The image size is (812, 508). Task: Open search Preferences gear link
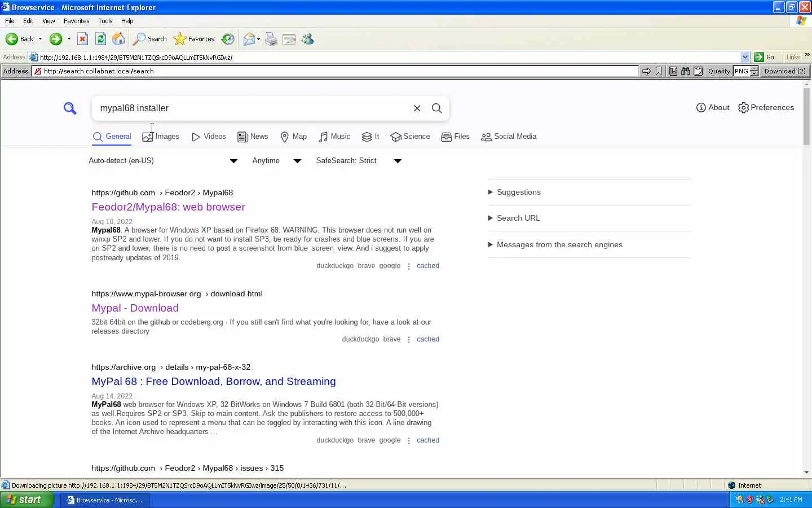766,108
